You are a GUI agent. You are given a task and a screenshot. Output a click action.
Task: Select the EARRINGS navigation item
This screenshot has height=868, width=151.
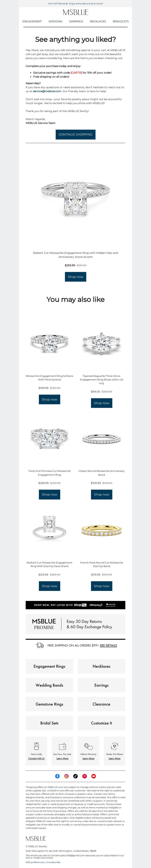point(76,21)
